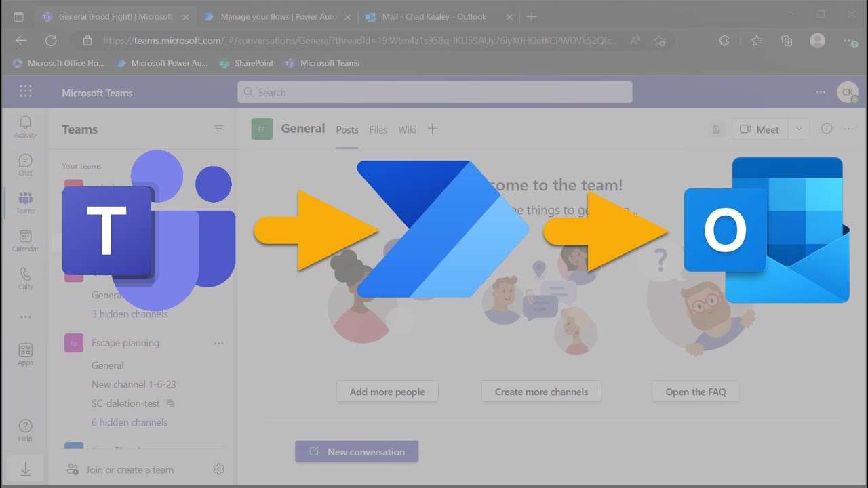This screenshot has height=488, width=868.
Task: Click Join or create a team
Action: (121, 470)
